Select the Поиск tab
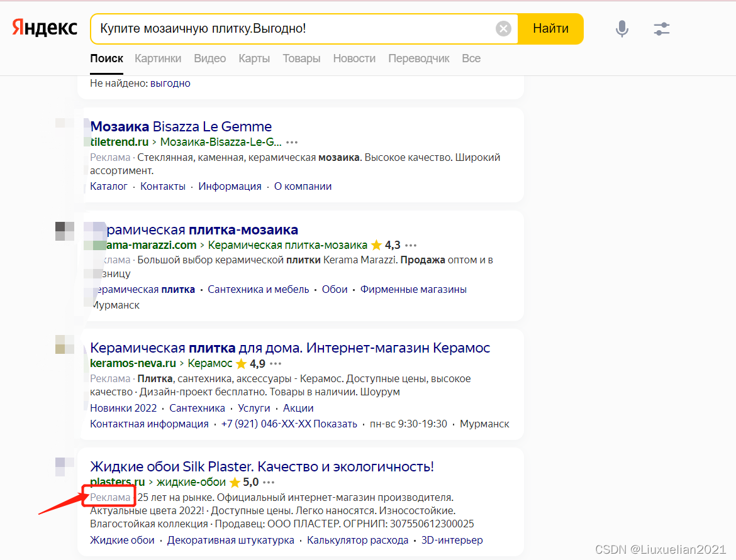 pyautogui.click(x=106, y=58)
